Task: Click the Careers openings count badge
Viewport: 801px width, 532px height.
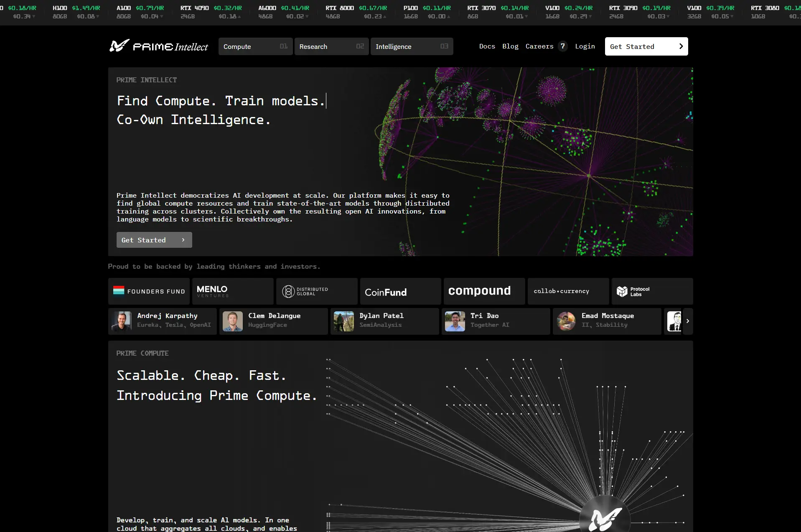Action: coord(563,46)
